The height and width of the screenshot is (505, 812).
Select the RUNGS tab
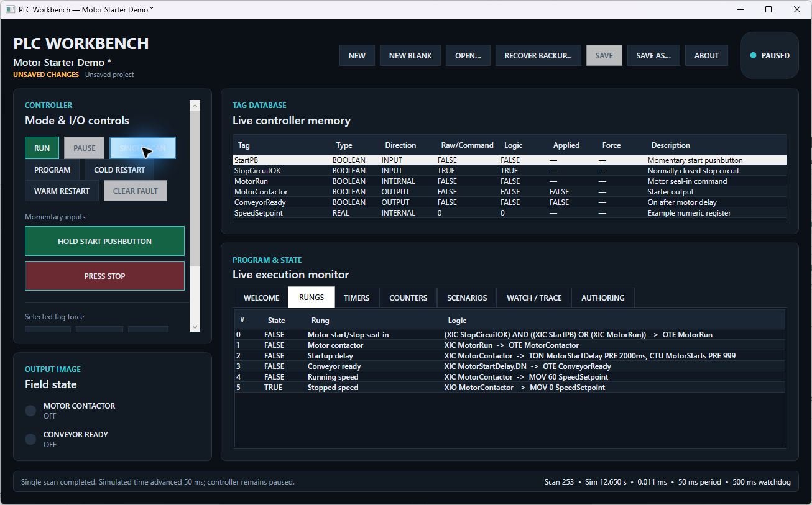pos(311,298)
